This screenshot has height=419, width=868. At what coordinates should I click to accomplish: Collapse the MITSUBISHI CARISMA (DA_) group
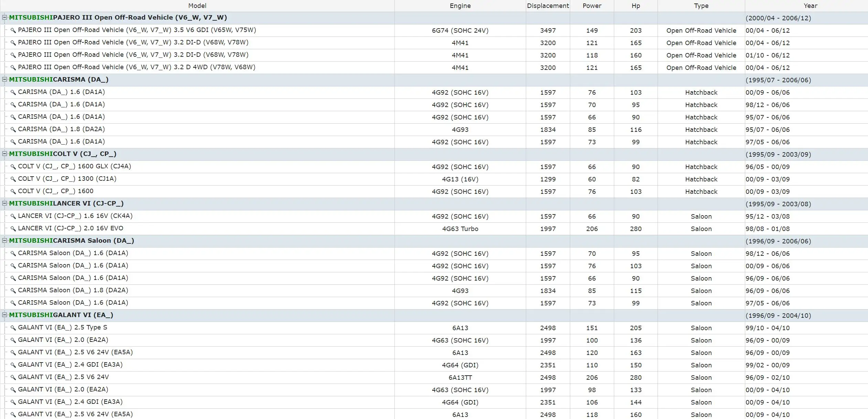4,79
